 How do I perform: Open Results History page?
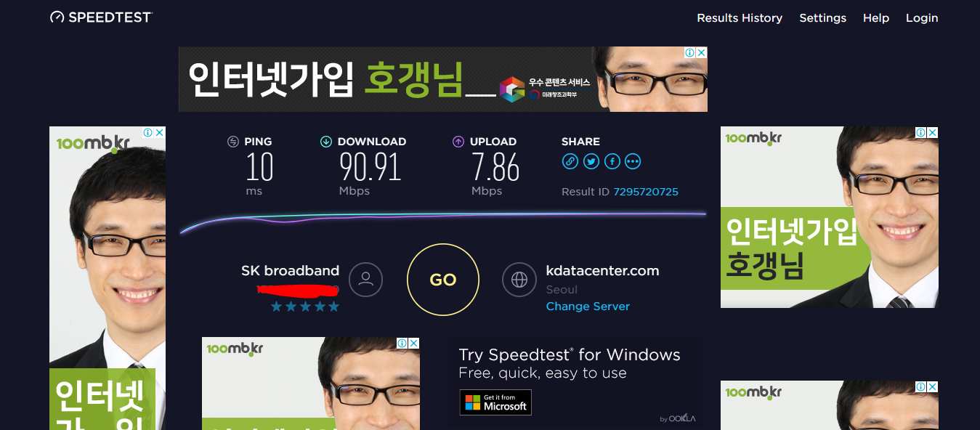click(740, 18)
